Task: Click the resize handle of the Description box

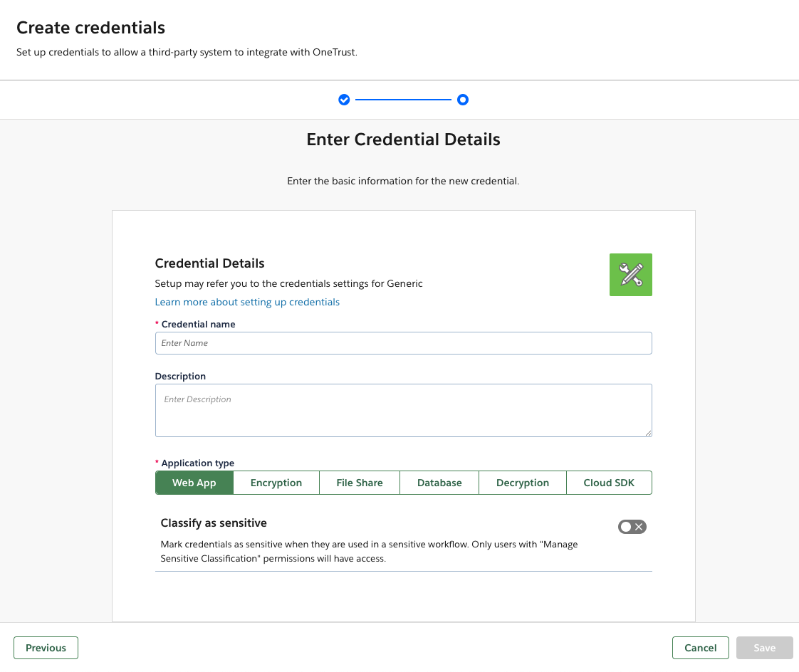Action: point(649,434)
